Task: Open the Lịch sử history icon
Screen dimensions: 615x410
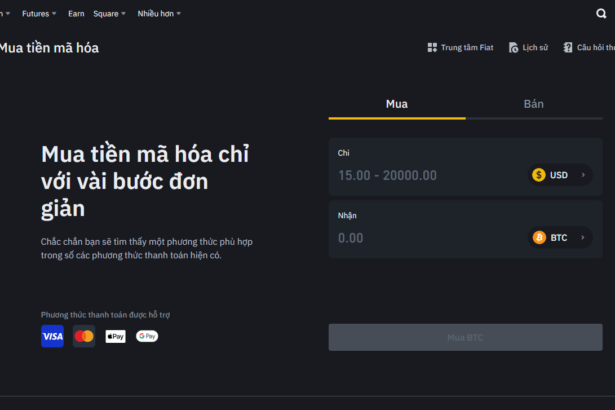Action: coord(513,47)
